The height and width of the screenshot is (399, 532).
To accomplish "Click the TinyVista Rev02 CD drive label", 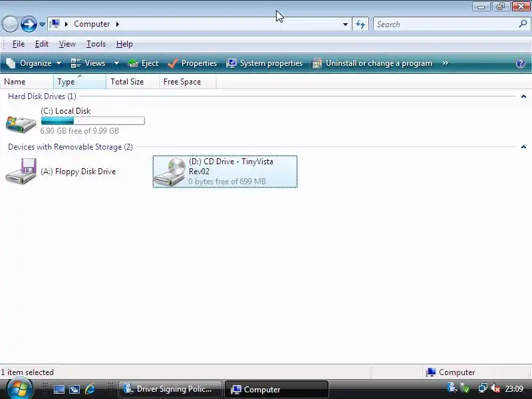I will pos(231,166).
